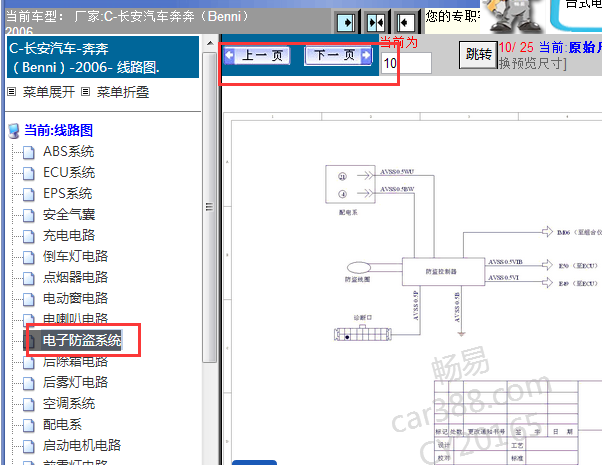The width and height of the screenshot is (602, 465).
Task: Click the center-split panel arrows icon
Action: click(x=375, y=22)
